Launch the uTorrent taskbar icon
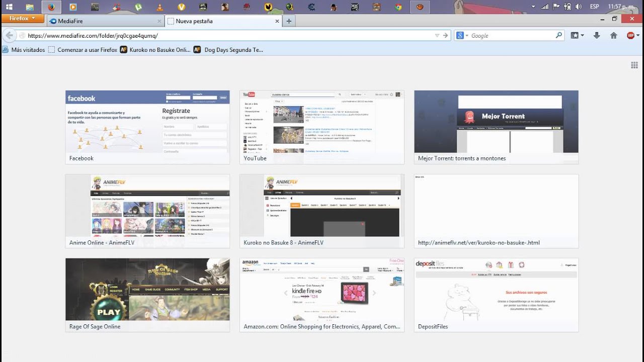Viewport: 644px width, 362px height. [x=138, y=7]
